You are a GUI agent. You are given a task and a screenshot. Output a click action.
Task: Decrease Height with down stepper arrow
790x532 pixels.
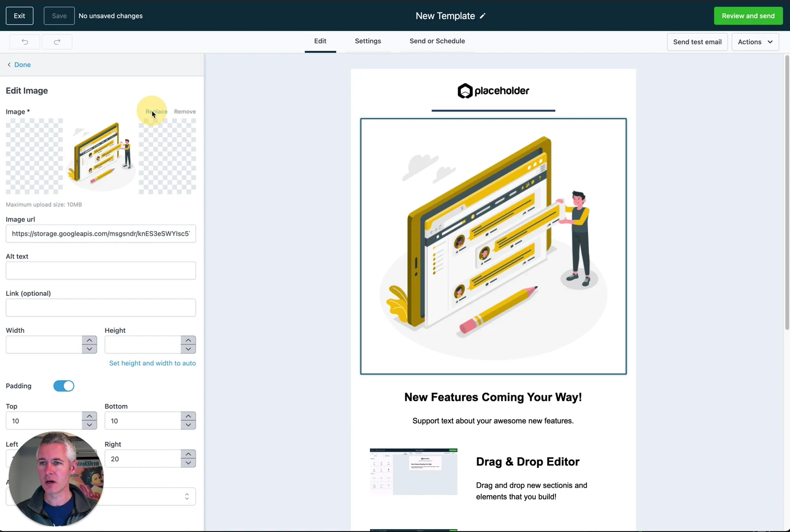[x=188, y=349]
